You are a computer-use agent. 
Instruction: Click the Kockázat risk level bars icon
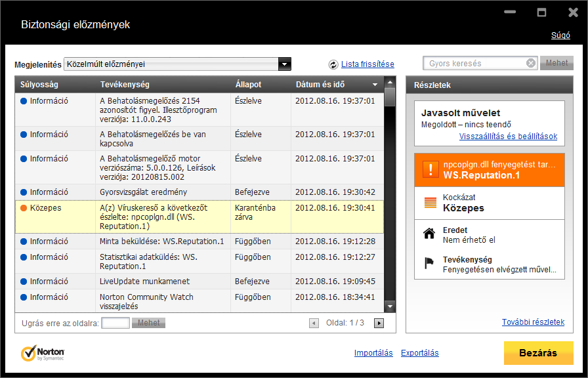pyautogui.click(x=430, y=203)
